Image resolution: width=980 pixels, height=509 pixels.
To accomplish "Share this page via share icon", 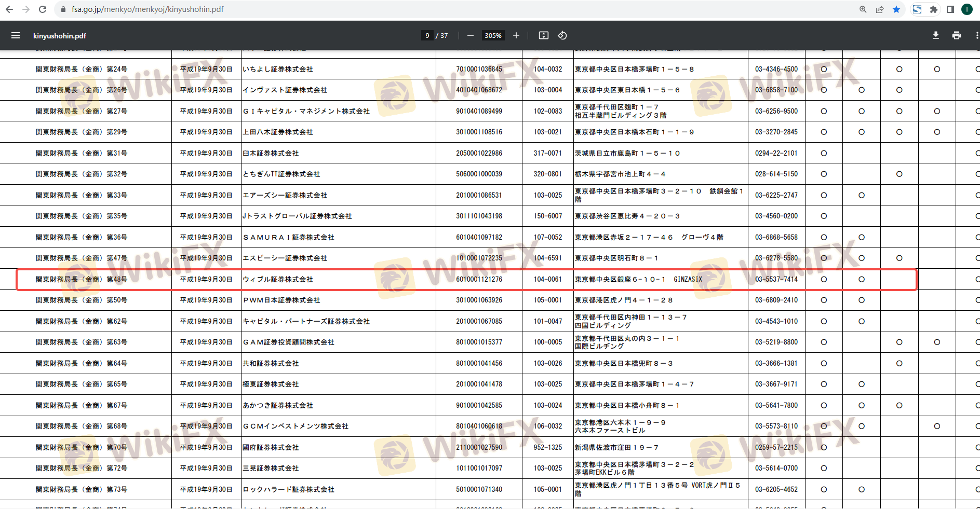I will click(879, 9).
